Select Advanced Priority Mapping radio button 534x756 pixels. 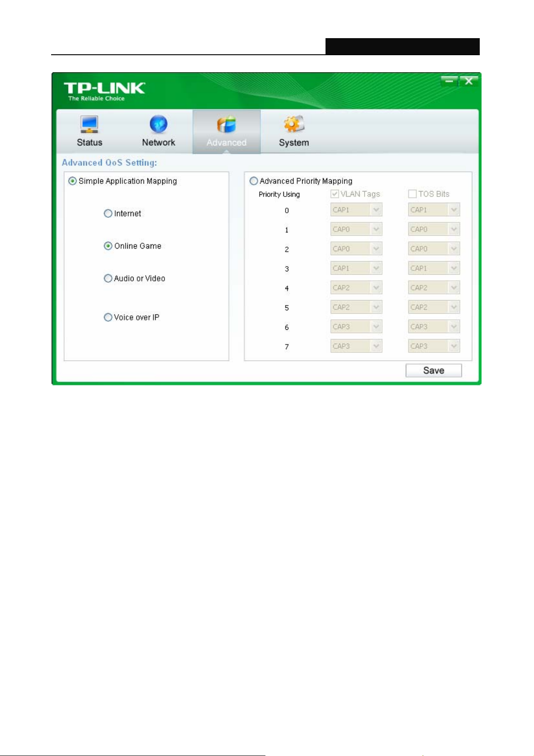pos(254,181)
